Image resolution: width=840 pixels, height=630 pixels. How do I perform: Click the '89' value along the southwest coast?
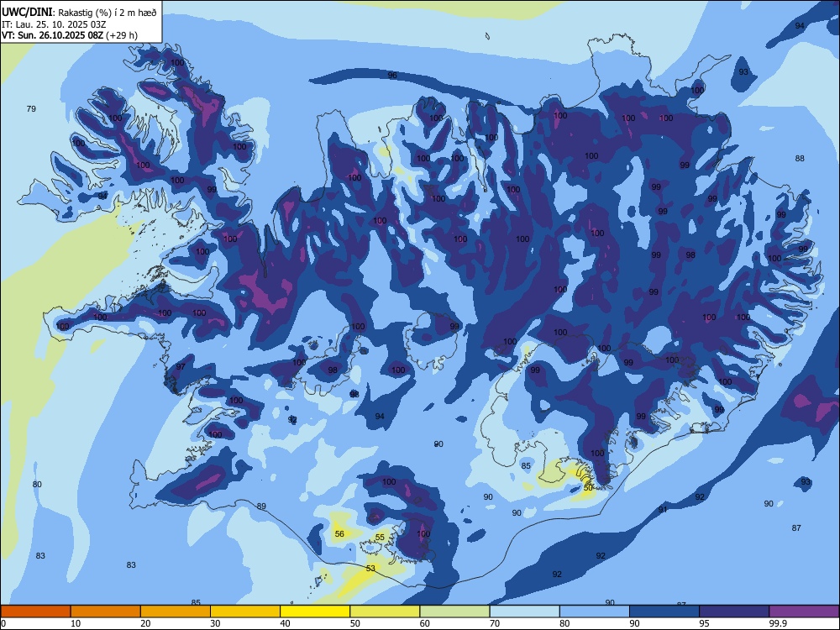(261, 507)
